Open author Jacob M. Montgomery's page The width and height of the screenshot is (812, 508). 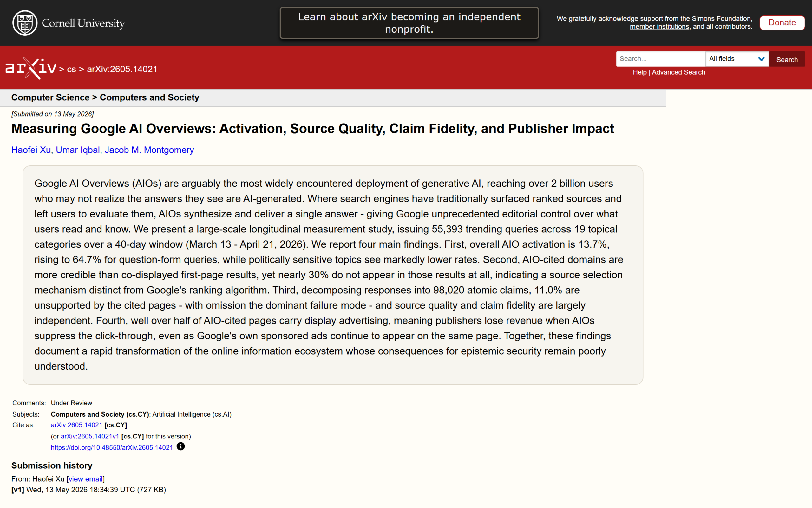(x=149, y=150)
